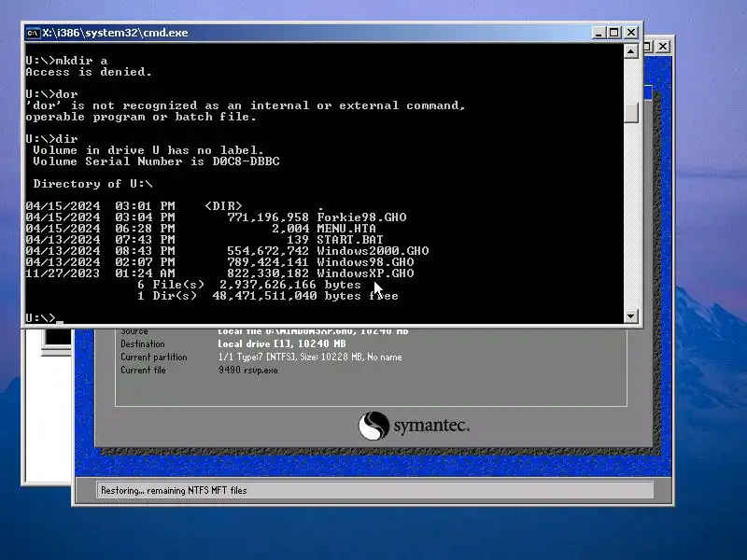Click the 'Current partition' label in Ghost
The height and width of the screenshot is (560, 747).
(154, 357)
